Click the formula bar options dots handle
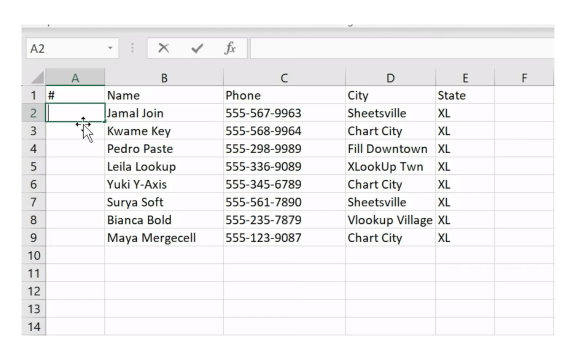This screenshot has height=360, width=576. pos(132,48)
